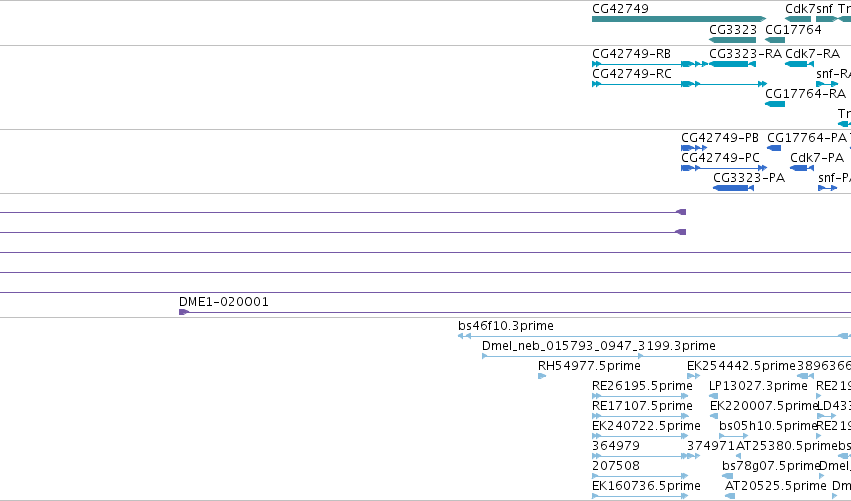The height and width of the screenshot is (501, 851).
Task: Click the CG17764-RA transcript label
Action: (805, 94)
